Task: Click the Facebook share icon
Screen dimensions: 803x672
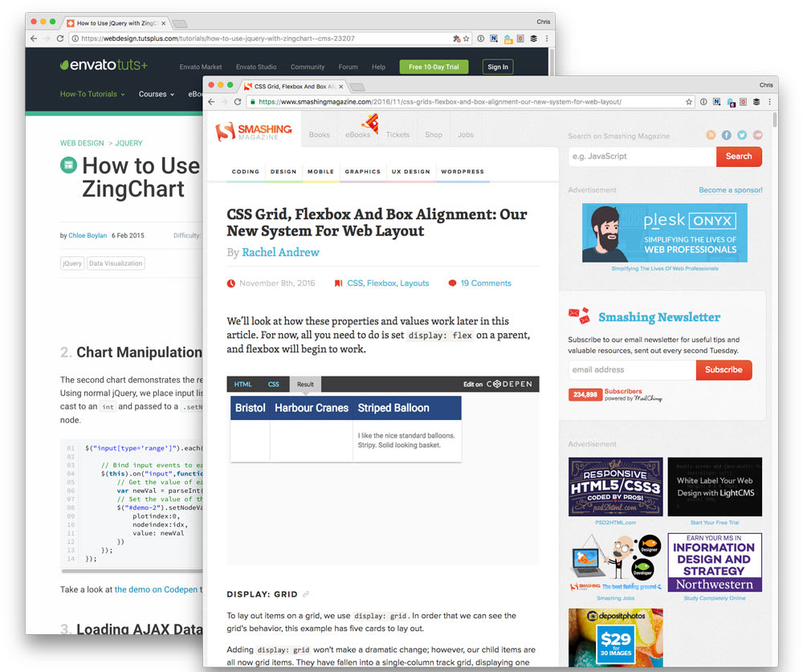Action: [727, 135]
